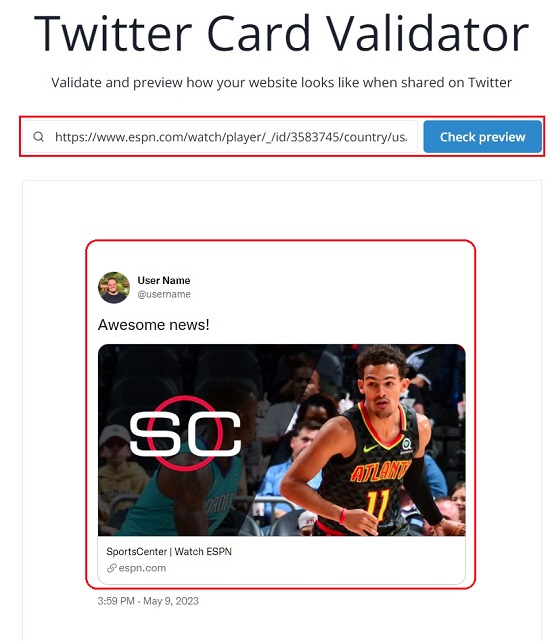
Task: Open the card preview image thumbnail
Action: point(281,440)
